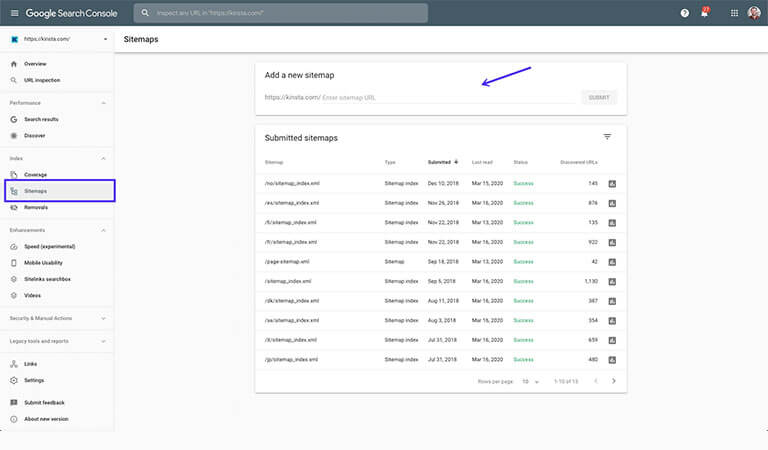Click the magnifier icon in the search bar
This screenshot has height=450, width=768.
145,13
